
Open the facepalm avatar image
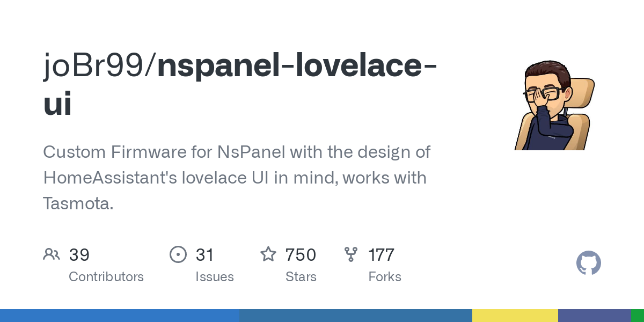tap(555, 105)
